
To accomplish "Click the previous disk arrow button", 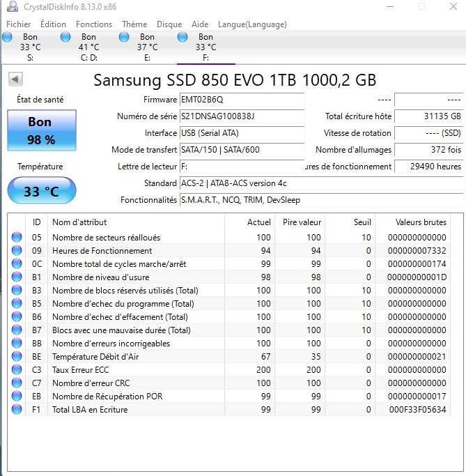I will pos(14,79).
